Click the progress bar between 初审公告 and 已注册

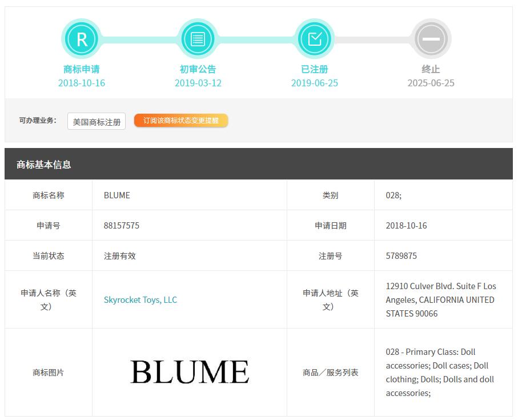(x=256, y=39)
